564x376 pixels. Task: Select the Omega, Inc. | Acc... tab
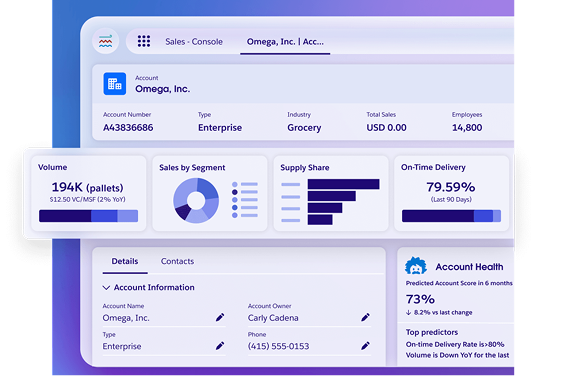coord(285,42)
